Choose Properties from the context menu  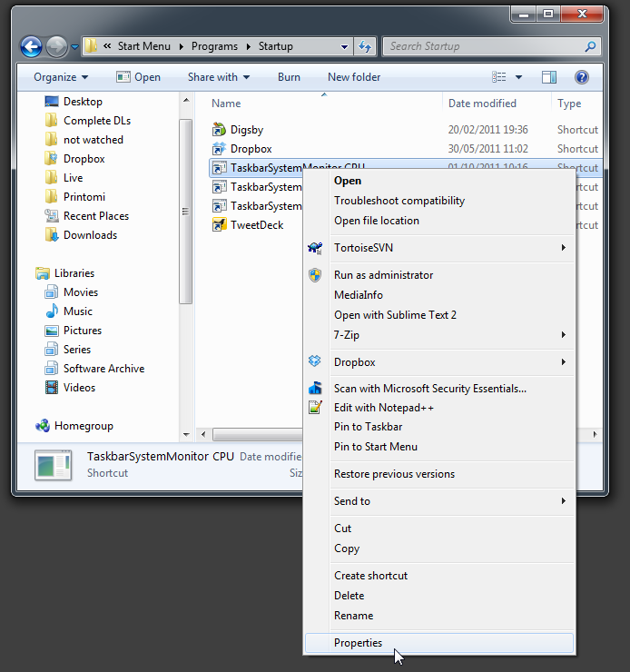pos(358,643)
